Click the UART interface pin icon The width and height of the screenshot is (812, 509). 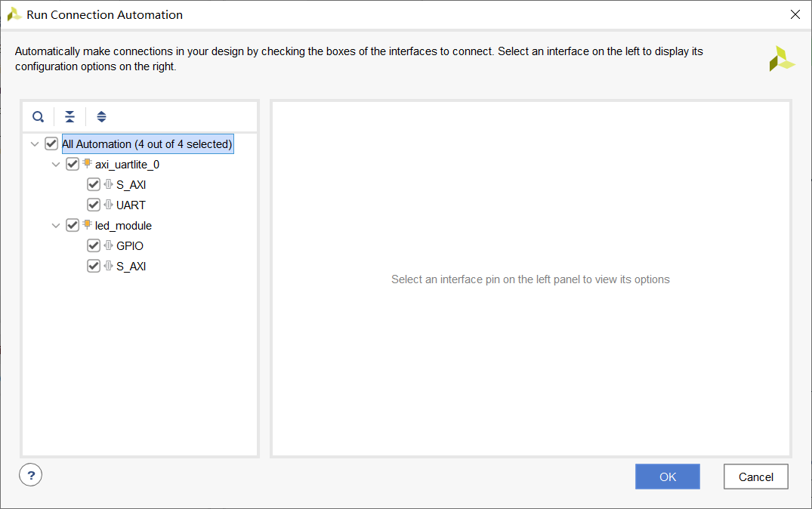[108, 205]
